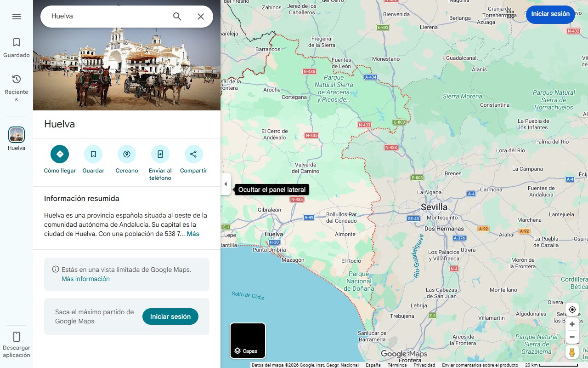Open the hamburger menu

click(17, 17)
